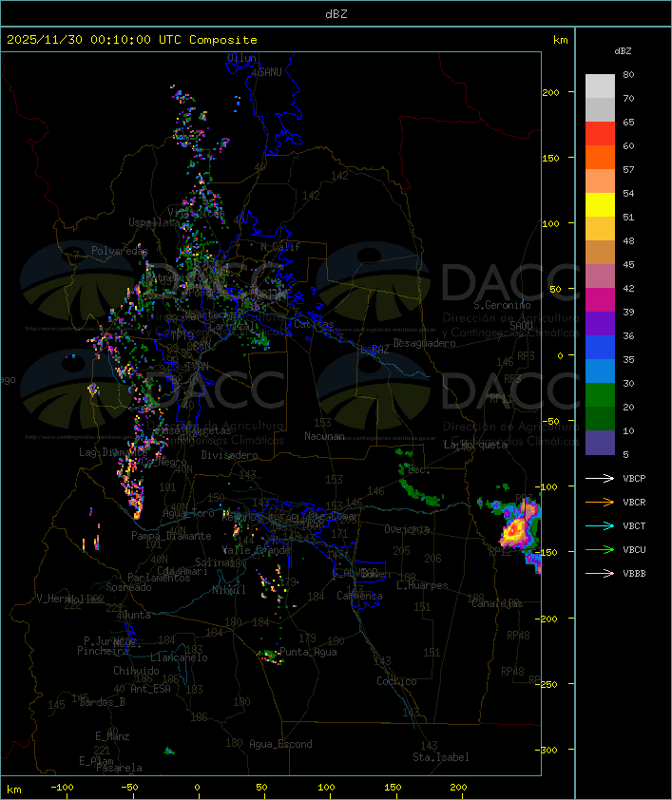The image size is (672, 800).
Task: Select the slate 5-10 dBZ swatch
Action: click(600, 443)
